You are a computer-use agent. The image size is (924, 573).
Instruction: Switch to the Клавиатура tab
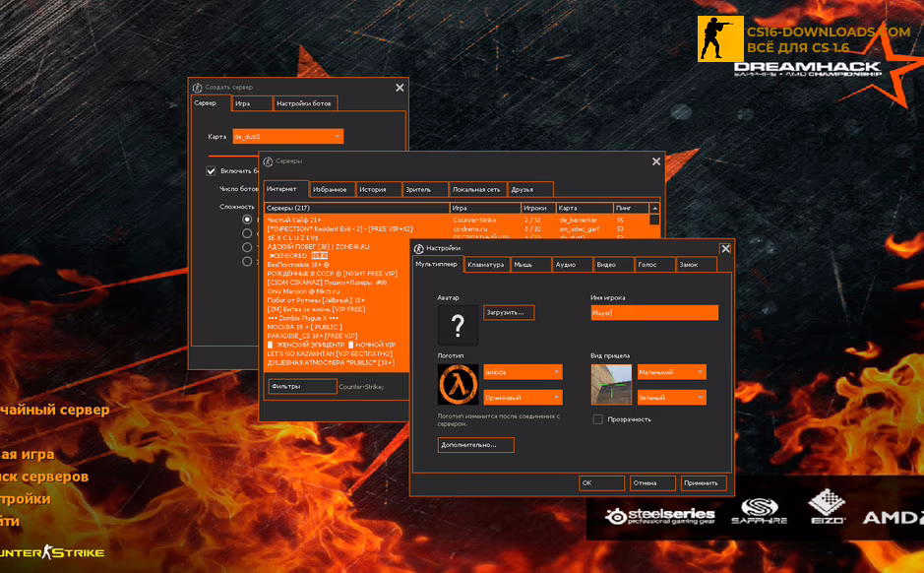486,265
